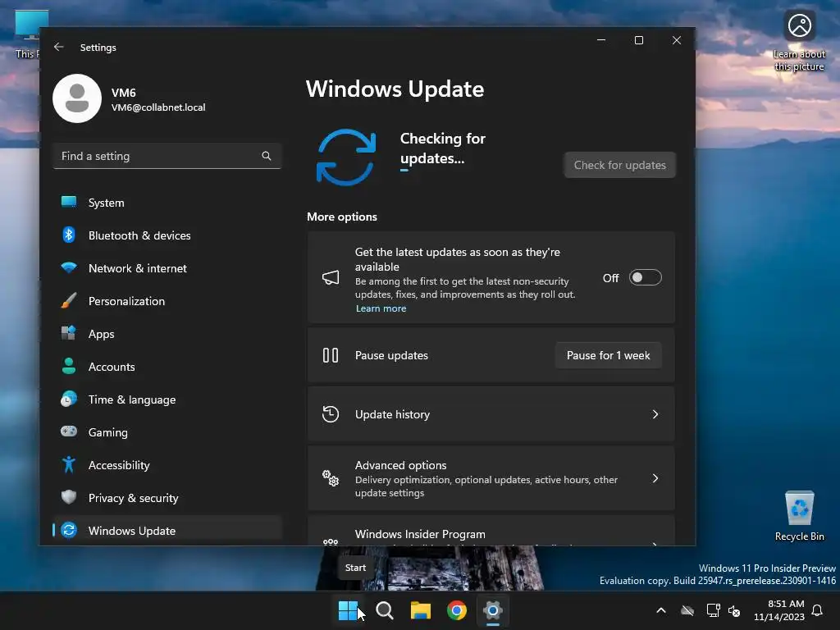Open the Advanced options row
The height and width of the screenshot is (630, 840).
(491, 478)
